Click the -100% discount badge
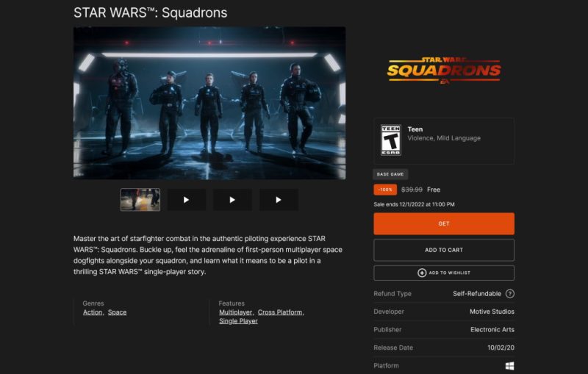The height and width of the screenshot is (374, 588). (385, 190)
